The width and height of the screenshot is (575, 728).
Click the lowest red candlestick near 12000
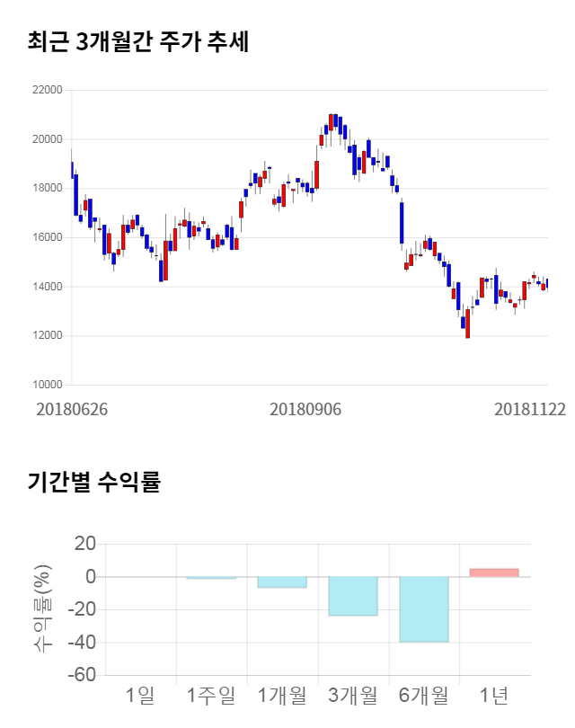(x=468, y=324)
